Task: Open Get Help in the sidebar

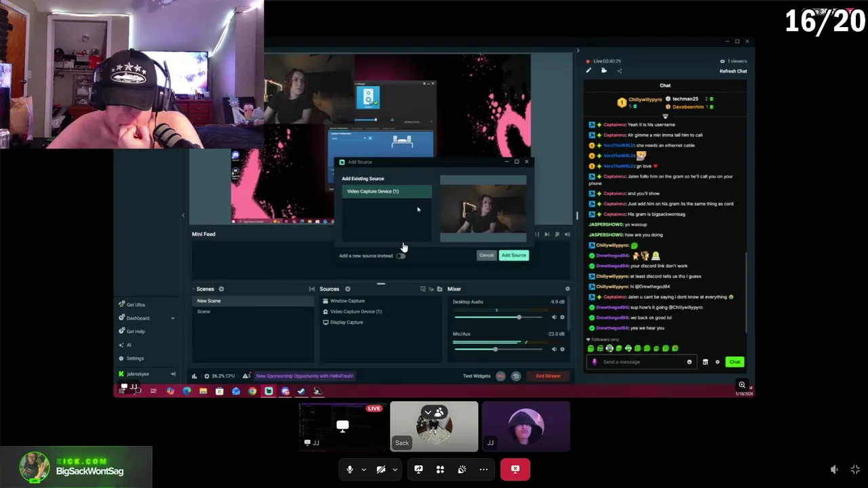Action: [x=132, y=331]
